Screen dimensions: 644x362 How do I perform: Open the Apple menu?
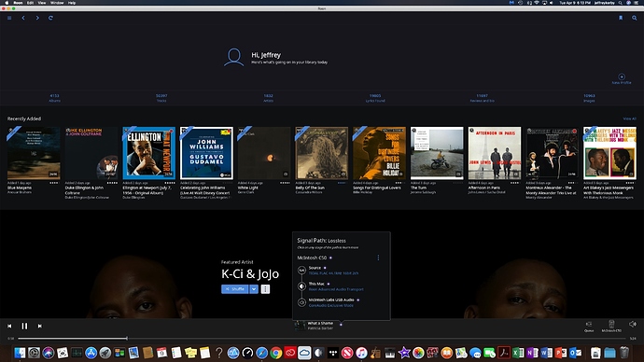coord(7,3)
